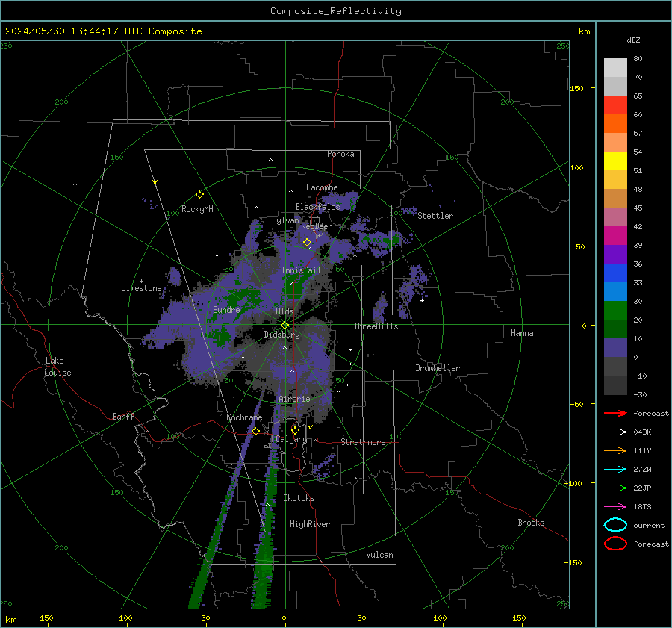Click the red forecast ellipse legend icon
This screenshot has height=628, width=672.
[x=615, y=544]
